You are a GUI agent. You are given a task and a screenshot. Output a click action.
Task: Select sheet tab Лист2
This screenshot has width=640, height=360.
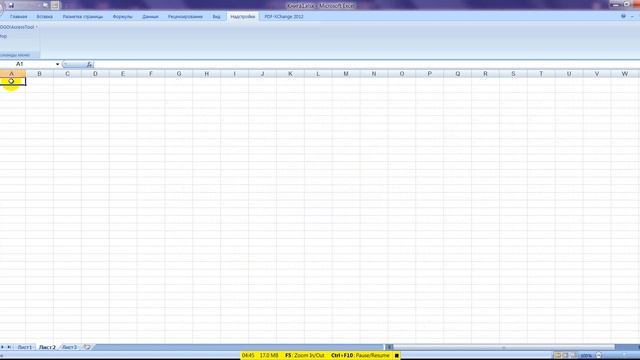47,347
